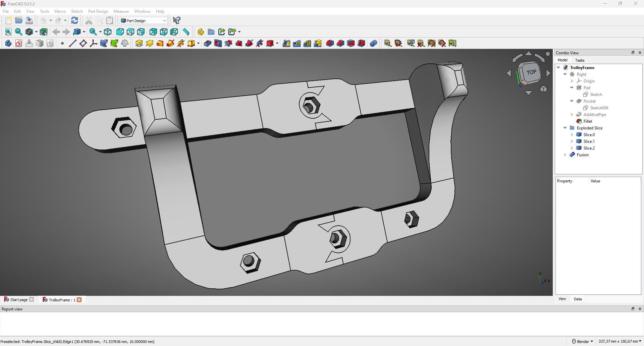Create a datum point
The width and height of the screenshot is (644, 346).
click(x=62, y=43)
